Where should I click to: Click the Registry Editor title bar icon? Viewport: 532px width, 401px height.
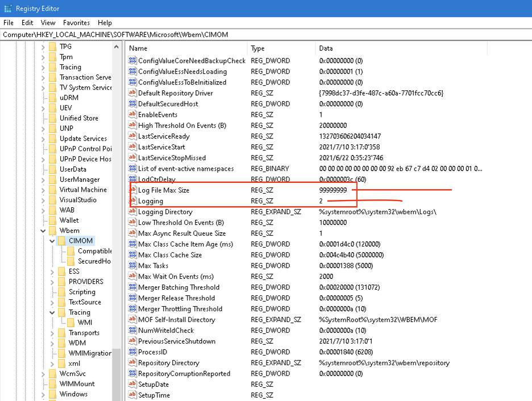8,9
